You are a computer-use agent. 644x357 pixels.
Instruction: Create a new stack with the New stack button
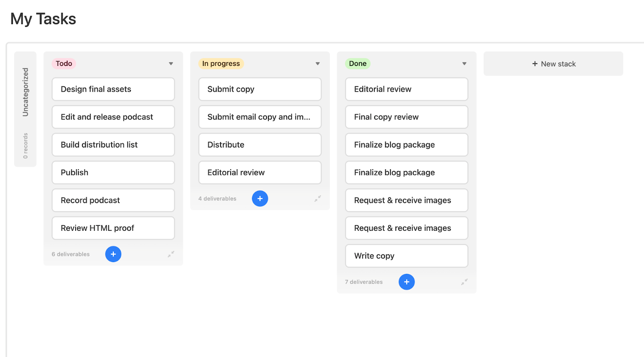pyautogui.click(x=553, y=64)
